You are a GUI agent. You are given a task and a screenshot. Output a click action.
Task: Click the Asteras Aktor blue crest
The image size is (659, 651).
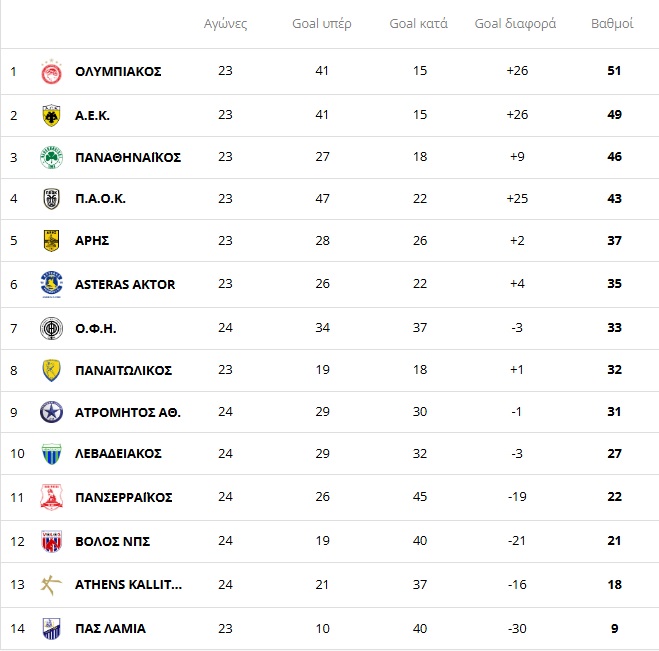click(51, 284)
